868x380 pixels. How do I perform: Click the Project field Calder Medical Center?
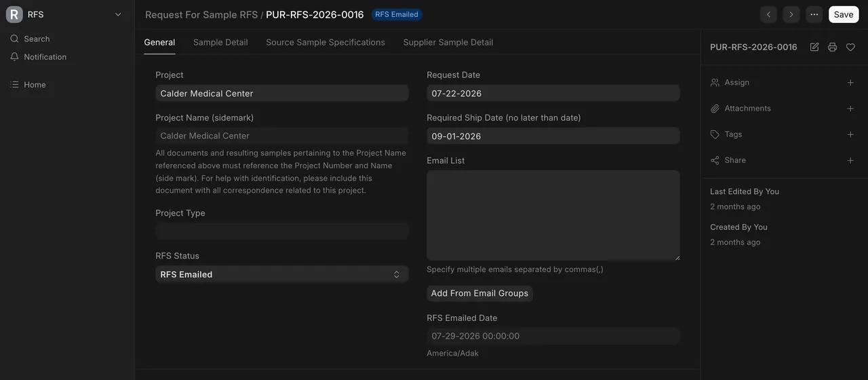282,94
